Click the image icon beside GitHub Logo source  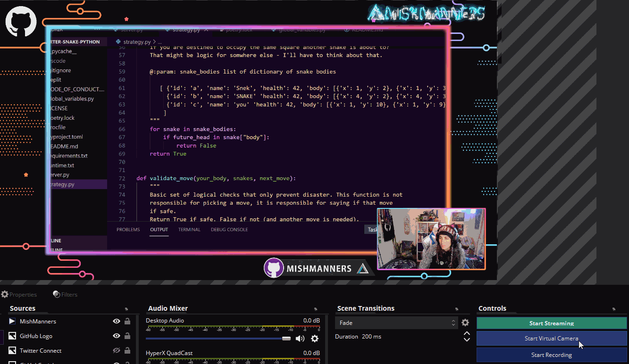click(12, 336)
